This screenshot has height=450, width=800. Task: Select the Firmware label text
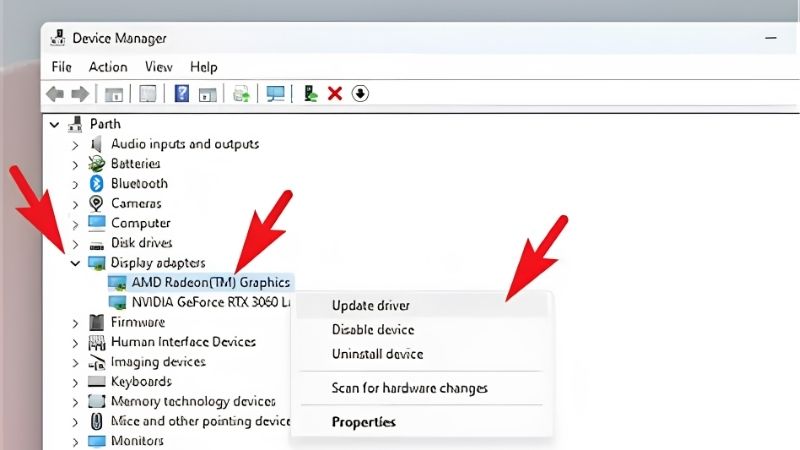[x=138, y=322]
